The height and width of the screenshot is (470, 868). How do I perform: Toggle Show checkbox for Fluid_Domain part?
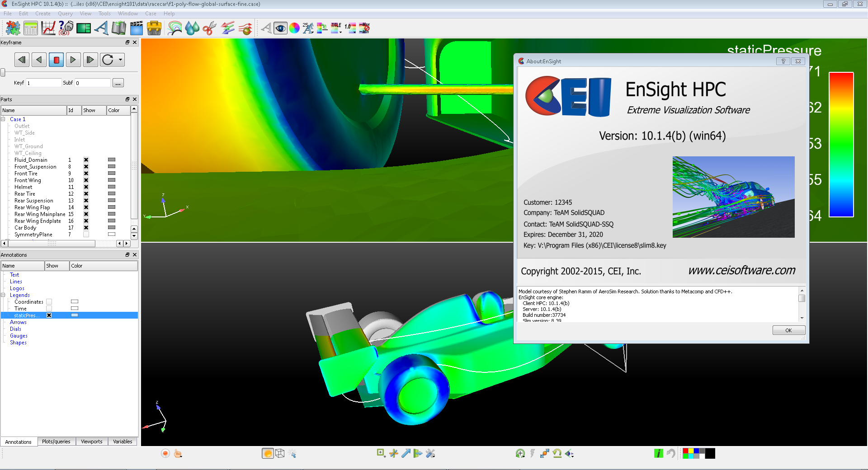point(86,160)
